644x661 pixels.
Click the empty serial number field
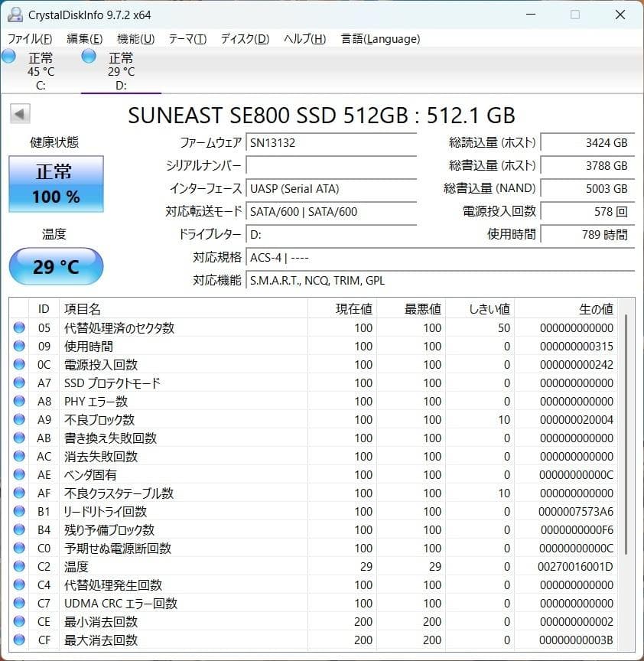331,165
